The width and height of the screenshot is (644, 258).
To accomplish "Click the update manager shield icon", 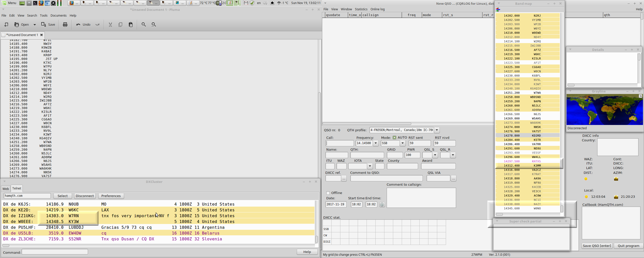I will pos(252,3).
